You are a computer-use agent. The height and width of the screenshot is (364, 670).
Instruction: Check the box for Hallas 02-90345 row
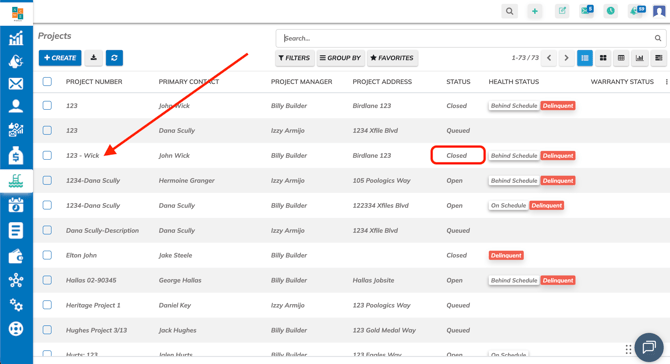pyautogui.click(x=47, y=280)
